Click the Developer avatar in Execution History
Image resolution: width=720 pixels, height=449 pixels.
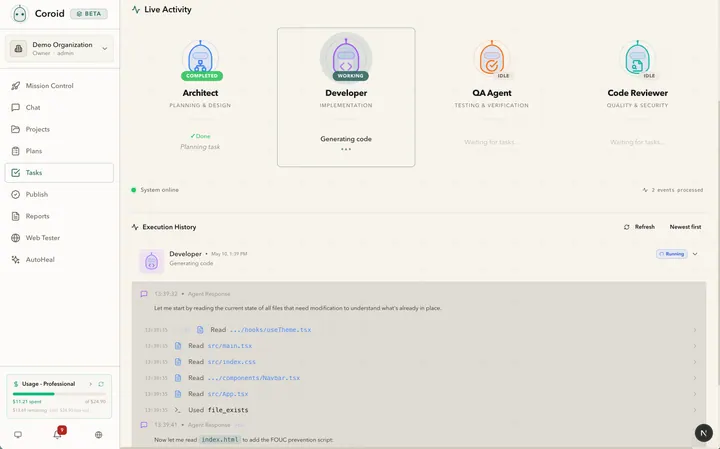[152, 262]
